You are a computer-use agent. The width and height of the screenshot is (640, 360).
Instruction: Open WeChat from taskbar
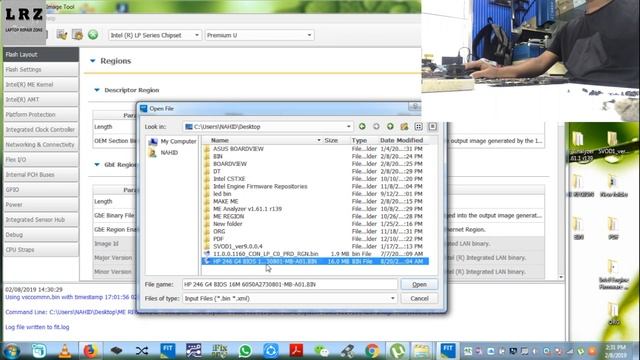322,351
